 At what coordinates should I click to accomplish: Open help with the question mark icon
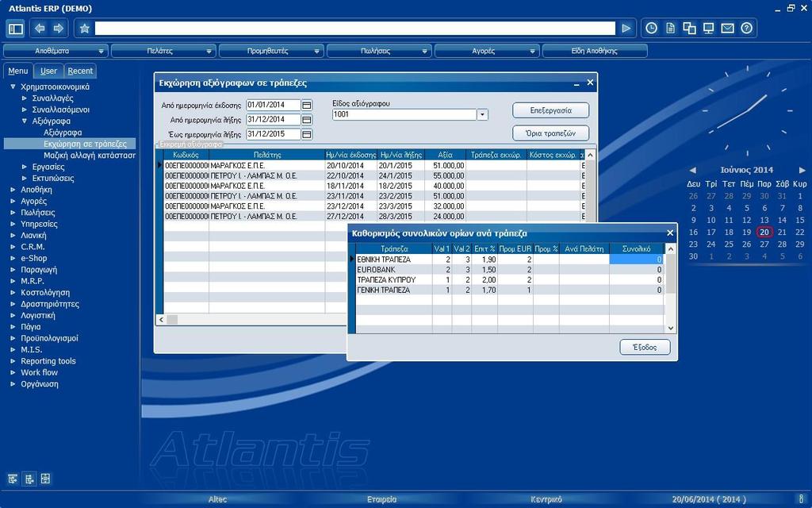click(746, 29)
